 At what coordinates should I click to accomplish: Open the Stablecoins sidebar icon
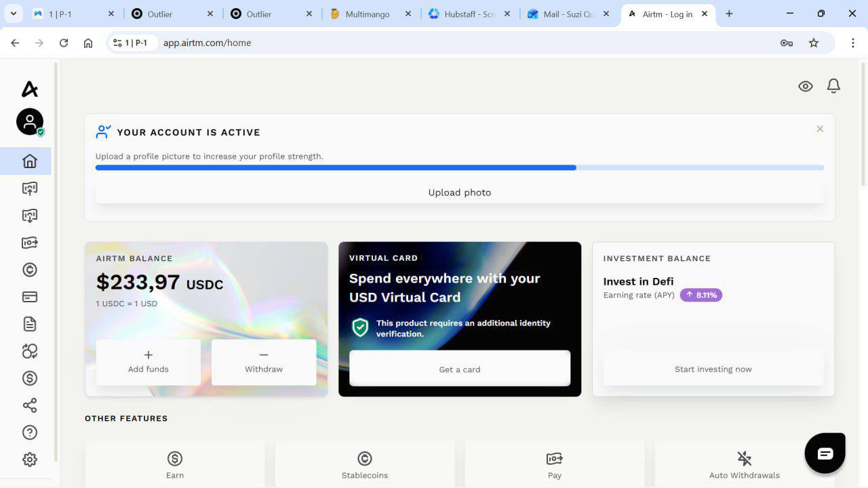[30, 270]
